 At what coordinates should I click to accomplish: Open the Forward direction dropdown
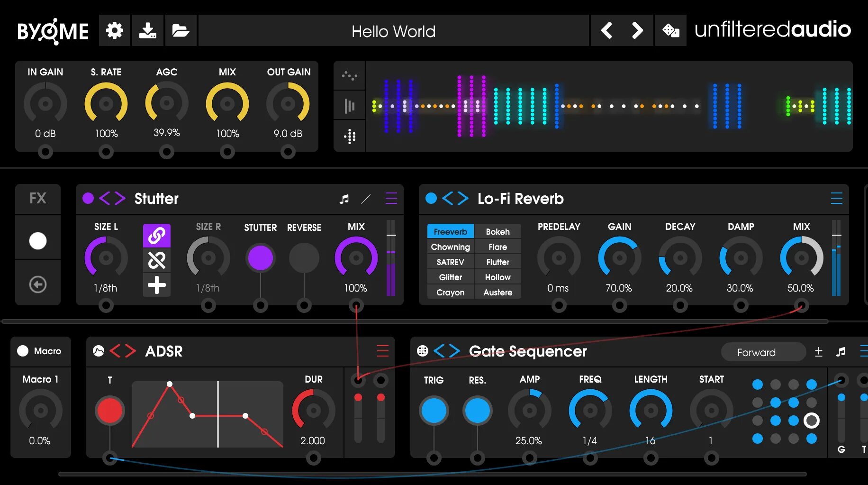point(763,352)
